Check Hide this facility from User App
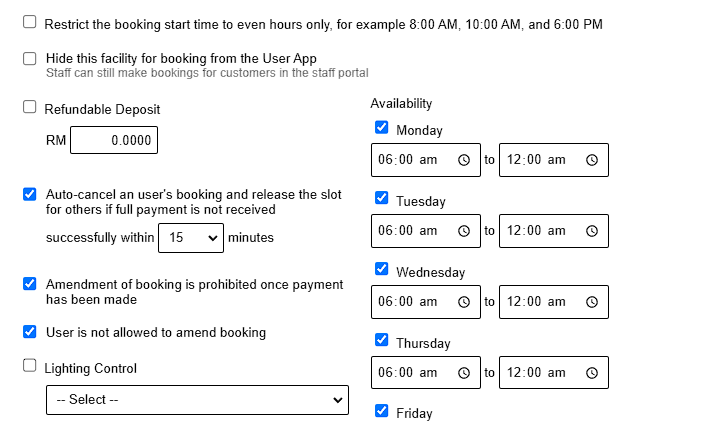This screenshot has height=427, width=723. (x=30, y=58)
